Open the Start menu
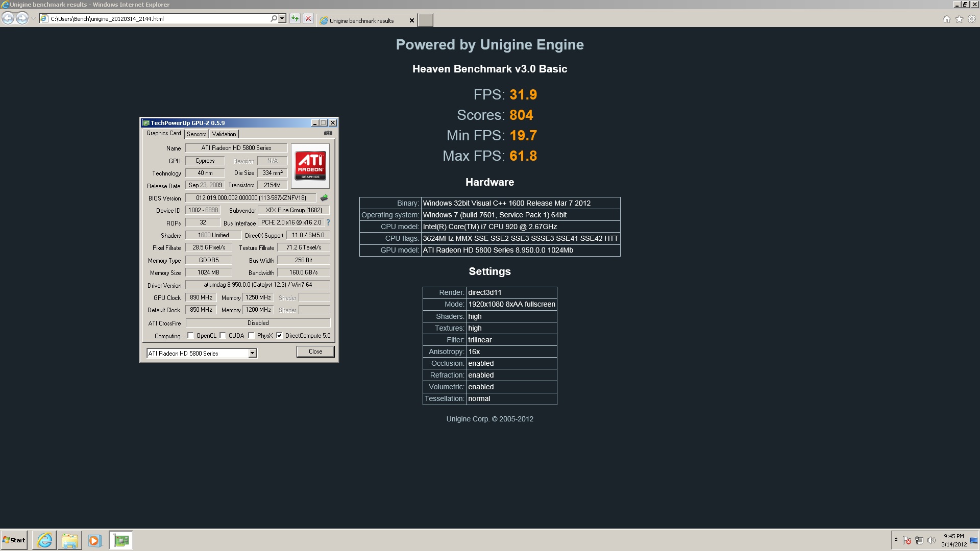 coord(14,540)
